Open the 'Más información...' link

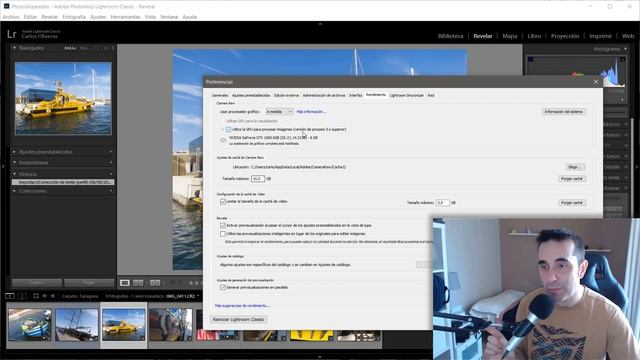(x=311, y=111)
